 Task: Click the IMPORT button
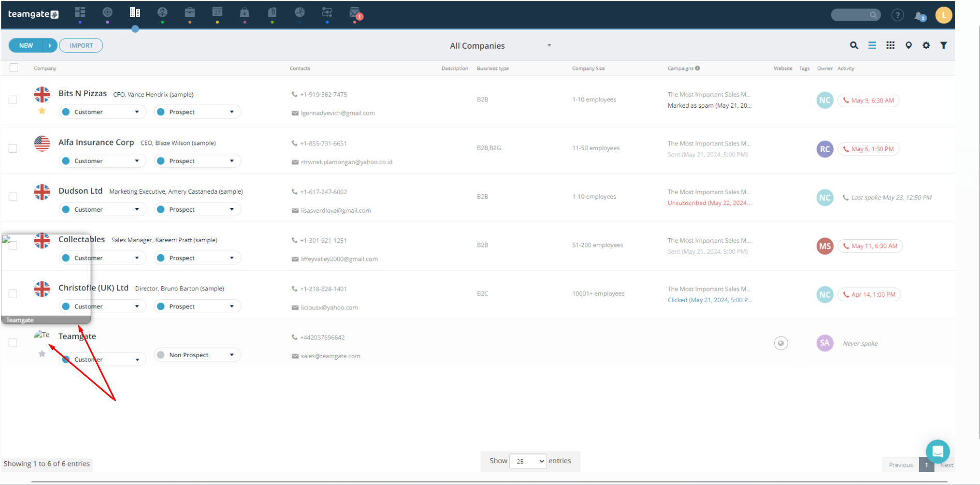click(x=81, y=46)
